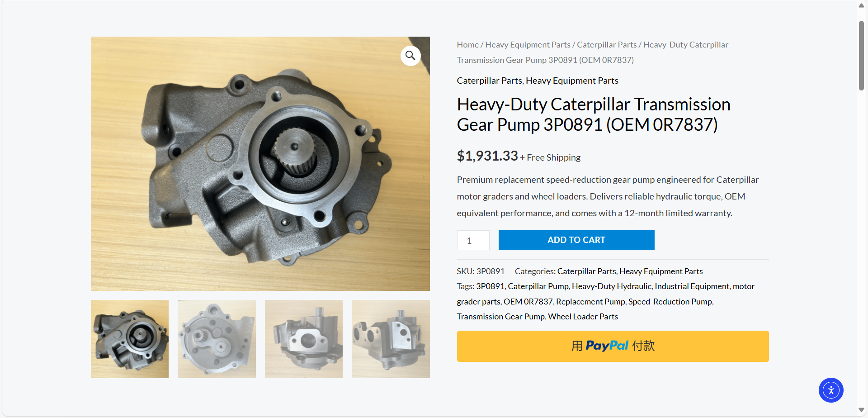The height and width of the screenshot is (418, 868).
Task: Click the scrollbar up arrow
Action: (x=862, y=6)
